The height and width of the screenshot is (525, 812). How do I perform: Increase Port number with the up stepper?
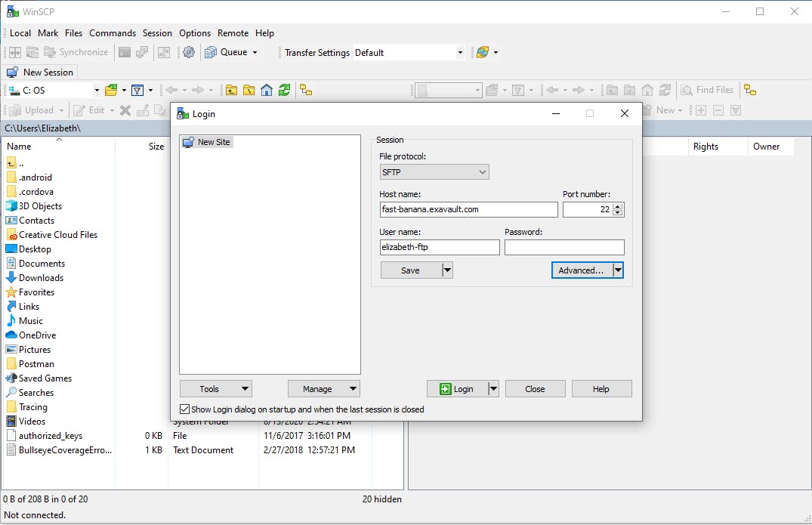pyautogui.click(x=619, y=205)
